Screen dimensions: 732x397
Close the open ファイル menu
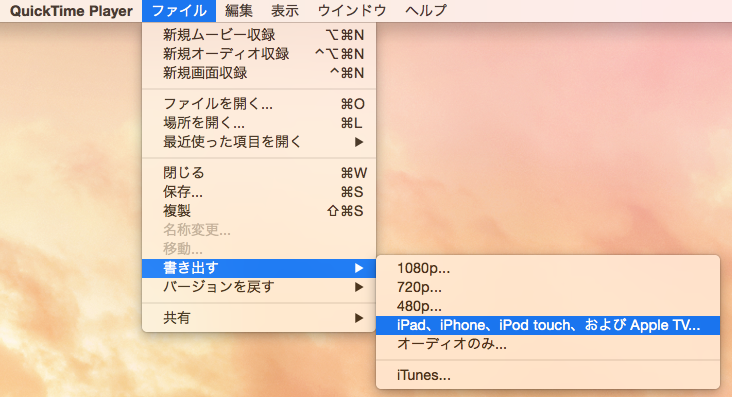pyautogui.click(x=179, y=11)
